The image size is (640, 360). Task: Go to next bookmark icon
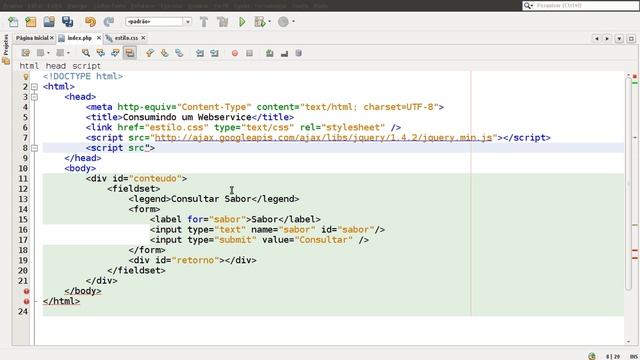pos(164,53)
